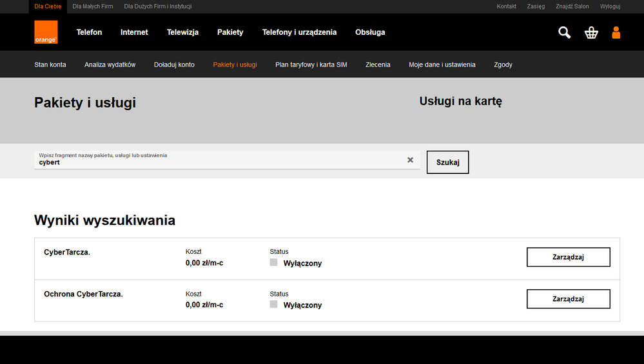Click Zarządzaj for CyberTarcza
Screen dimensions: 644x364
pos(568,257)
